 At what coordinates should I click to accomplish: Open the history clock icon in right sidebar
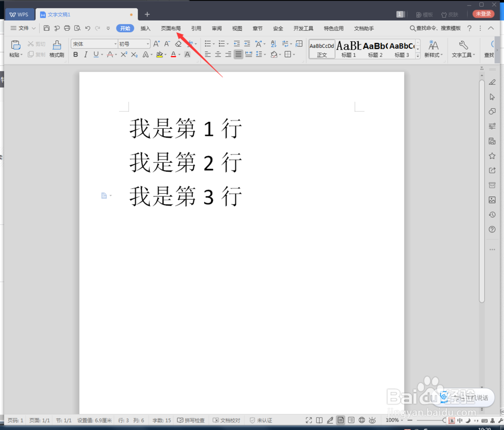click(492, 214)
